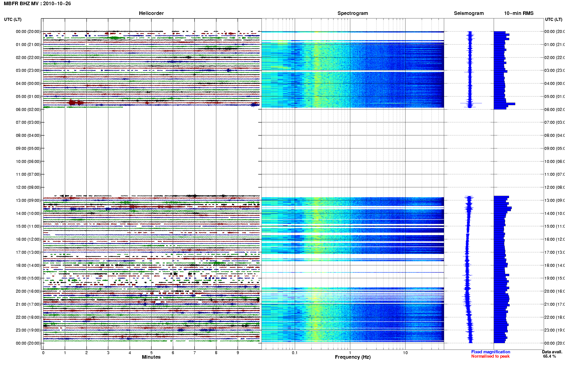Click left time label '06:00 (02:00)'
The width and height of the screenshot is (588, 368).
tap(28, 109)
